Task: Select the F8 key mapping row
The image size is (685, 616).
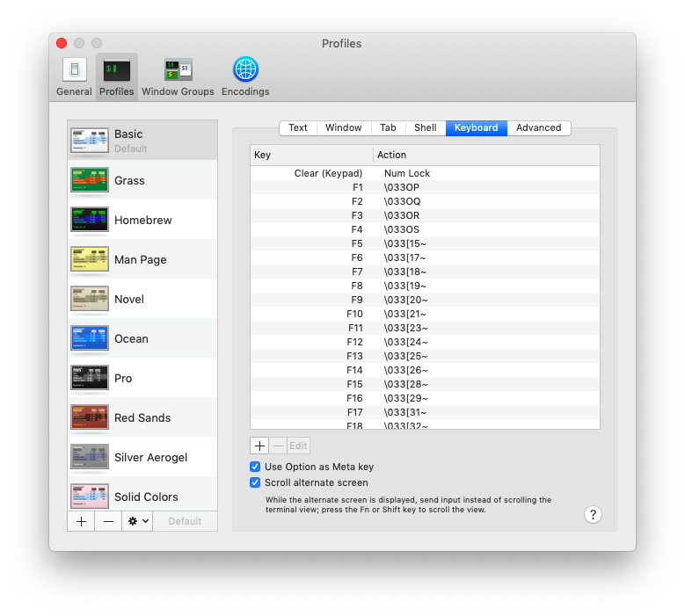Action: click(425, 286)
